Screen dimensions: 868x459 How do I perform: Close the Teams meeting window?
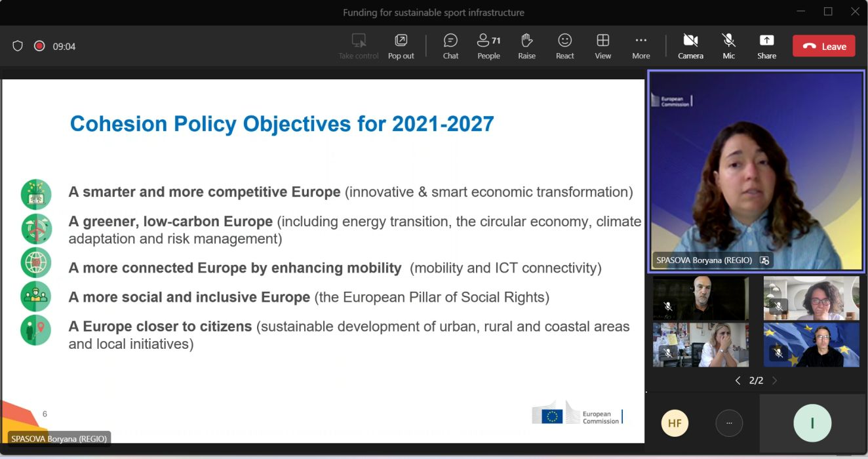855,11
